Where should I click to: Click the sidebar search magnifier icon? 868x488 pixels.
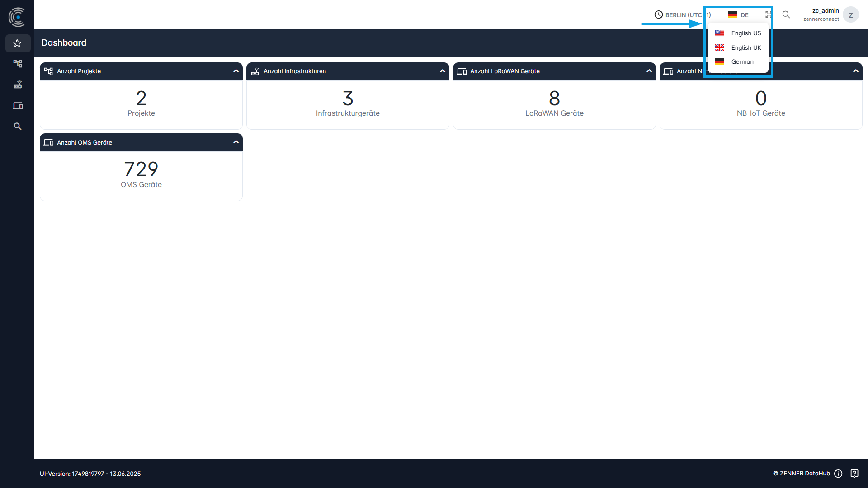[x=18, y=127]
